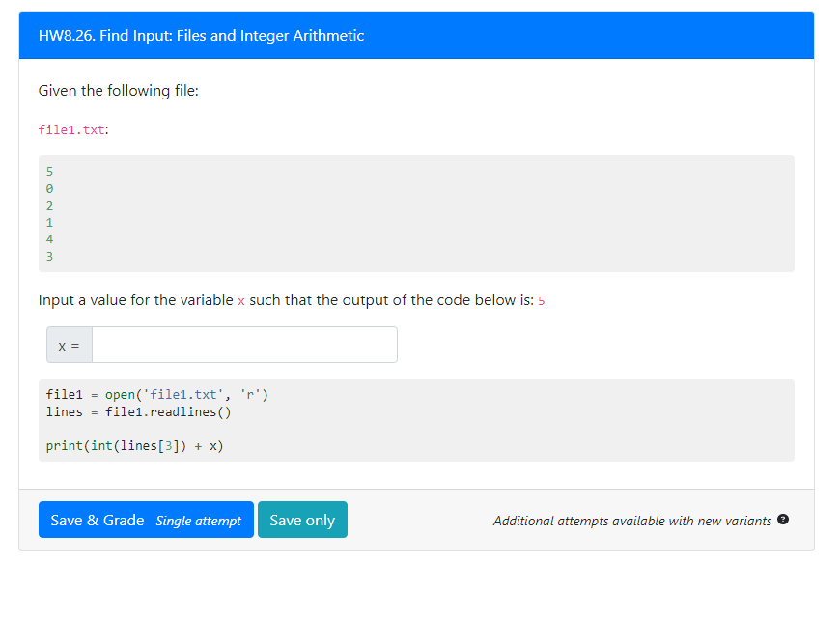Click the expected output value 5
The image size is (840, 622).
(x=540, y=300)
